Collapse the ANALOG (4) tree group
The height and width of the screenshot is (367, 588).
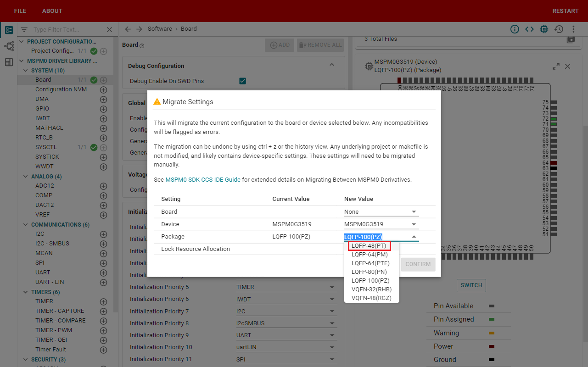tap(26, 177)
